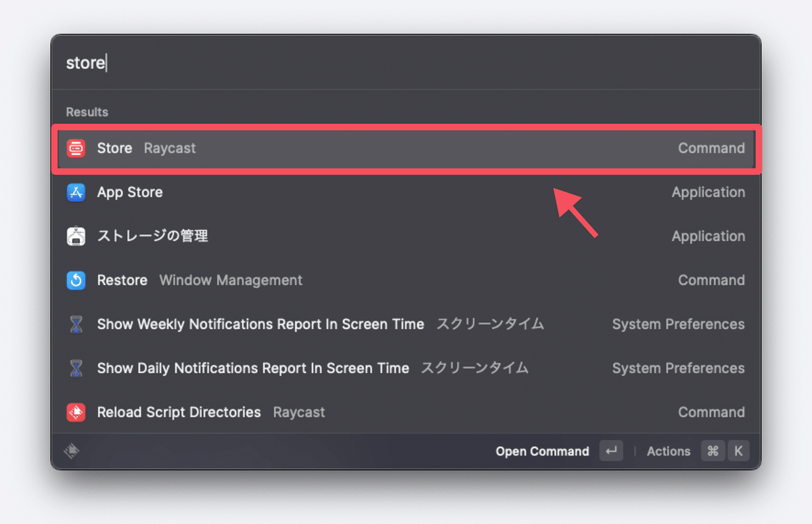Click the Weekly Notifications hourglass icon
The image size is (812, 524).
coord(76,324)
